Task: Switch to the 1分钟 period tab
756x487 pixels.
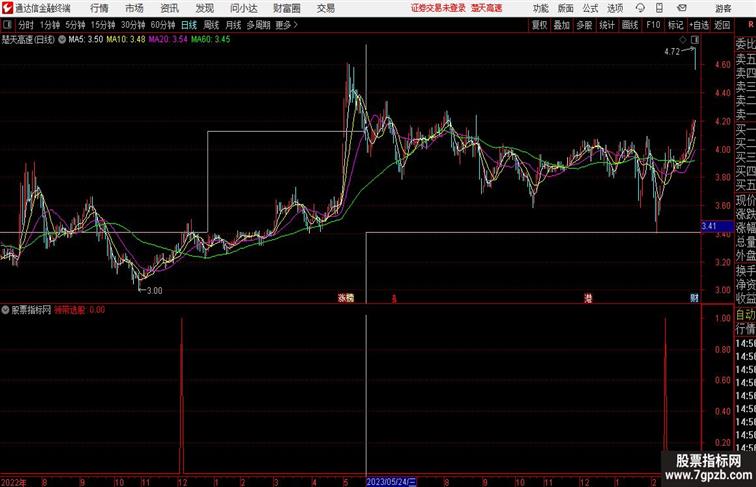Action: 50,25
